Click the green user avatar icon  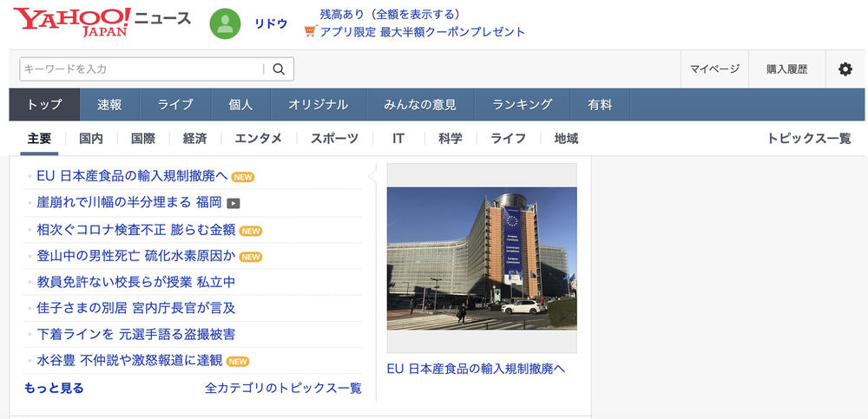click(x=225, y=24)
